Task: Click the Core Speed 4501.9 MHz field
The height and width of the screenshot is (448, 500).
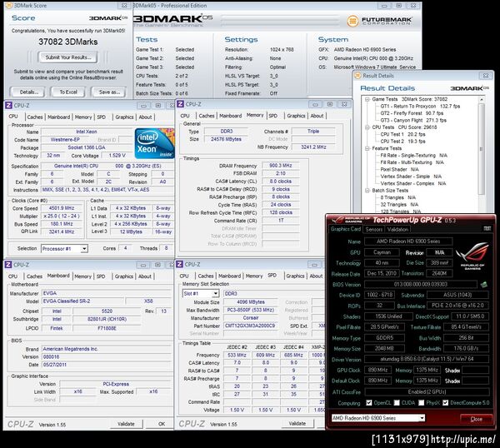Action: coord(61,208)
